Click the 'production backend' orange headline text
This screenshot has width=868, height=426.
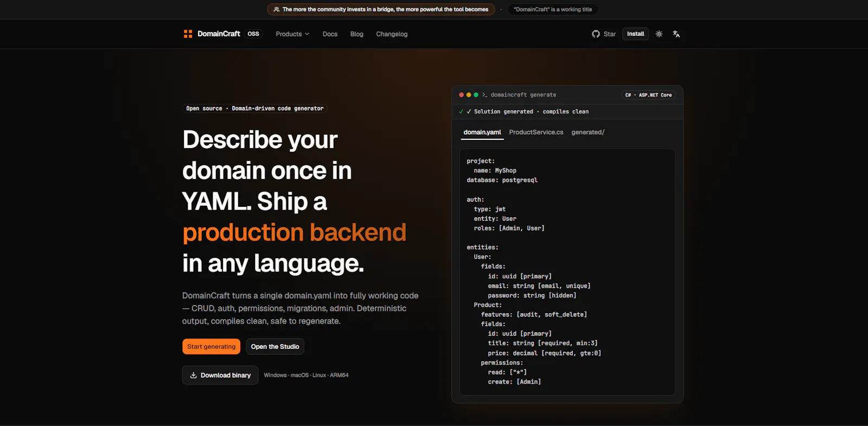point(294,232)
